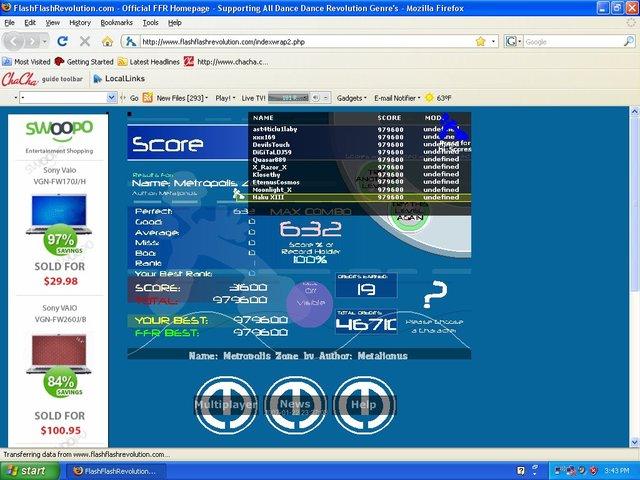Open the E-mail Notifier dropdown

(397, 98)
